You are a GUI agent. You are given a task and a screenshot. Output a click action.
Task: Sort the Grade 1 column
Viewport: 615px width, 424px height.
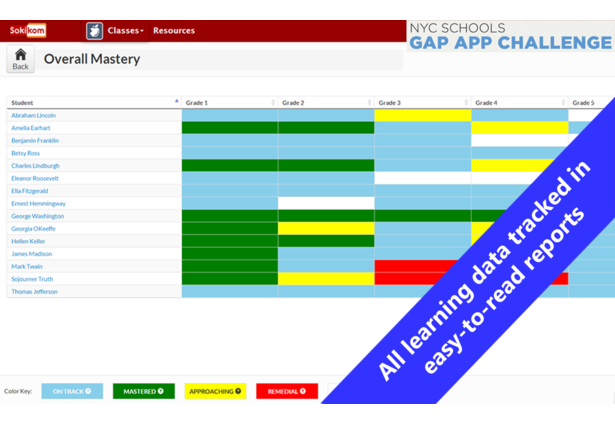(x=230, y=103)
